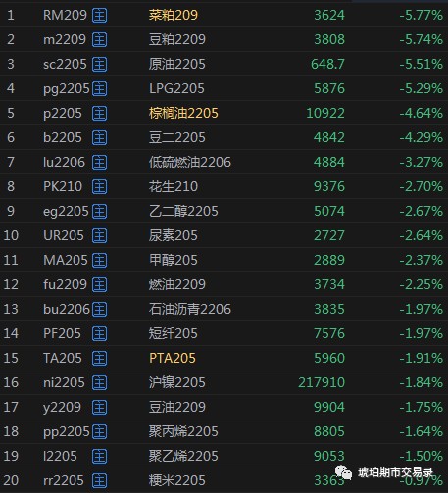Click code sc2205 in row 3

tap(65, 64)
